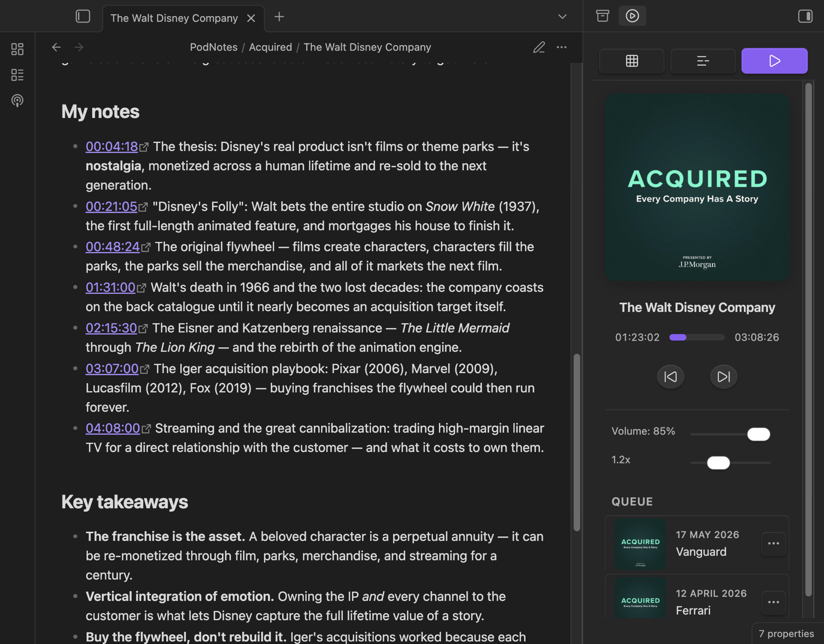Viewport: 824px width, 644px height.
Task: Close The Walt Disney Company tab
Action: (251, 18)
